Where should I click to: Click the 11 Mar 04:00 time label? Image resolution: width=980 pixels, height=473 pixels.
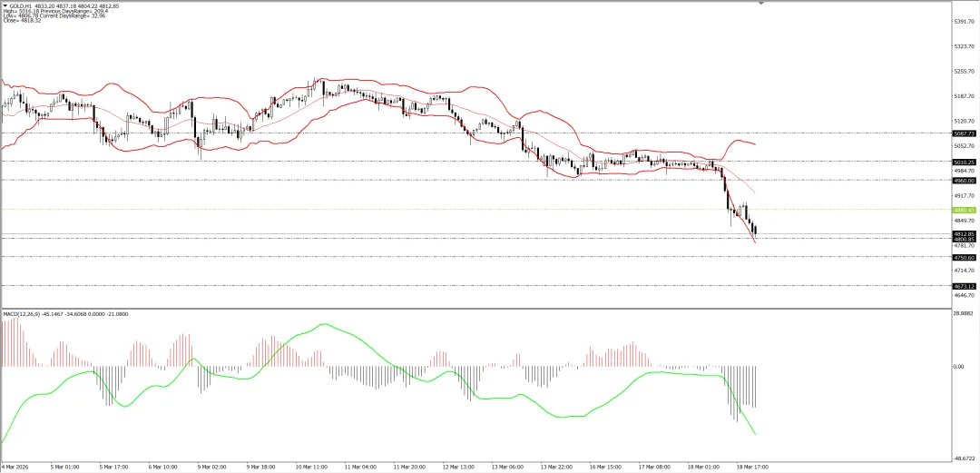[360, 468]
